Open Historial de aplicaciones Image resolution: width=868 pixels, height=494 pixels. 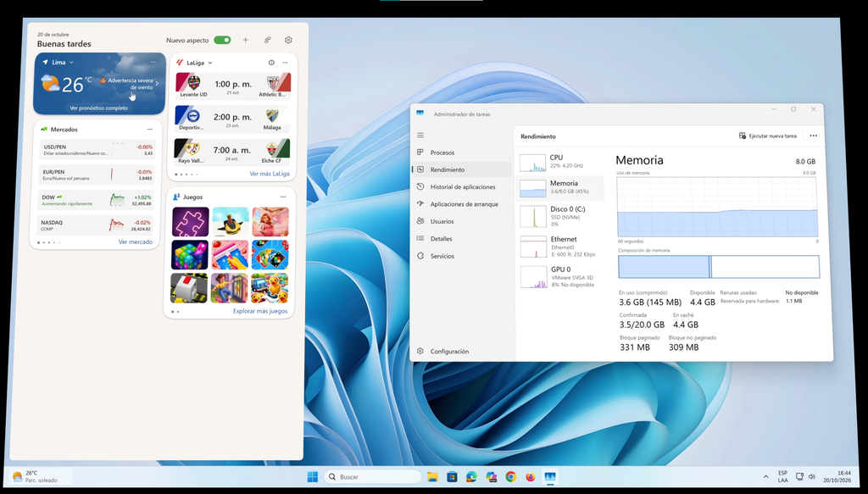click(462, 186)
